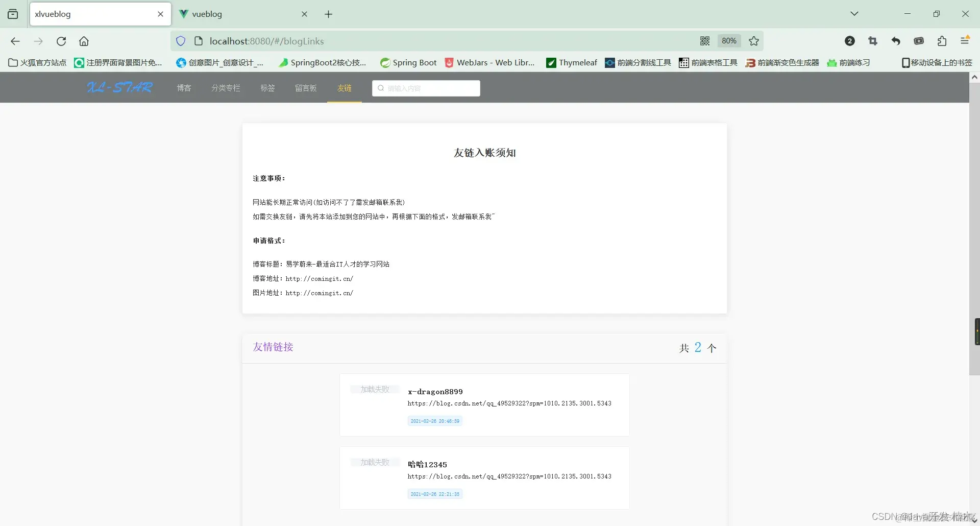The image size is (980, 526).
Task: Open the 留言板 nav menu item
Action: coord(306,88)
